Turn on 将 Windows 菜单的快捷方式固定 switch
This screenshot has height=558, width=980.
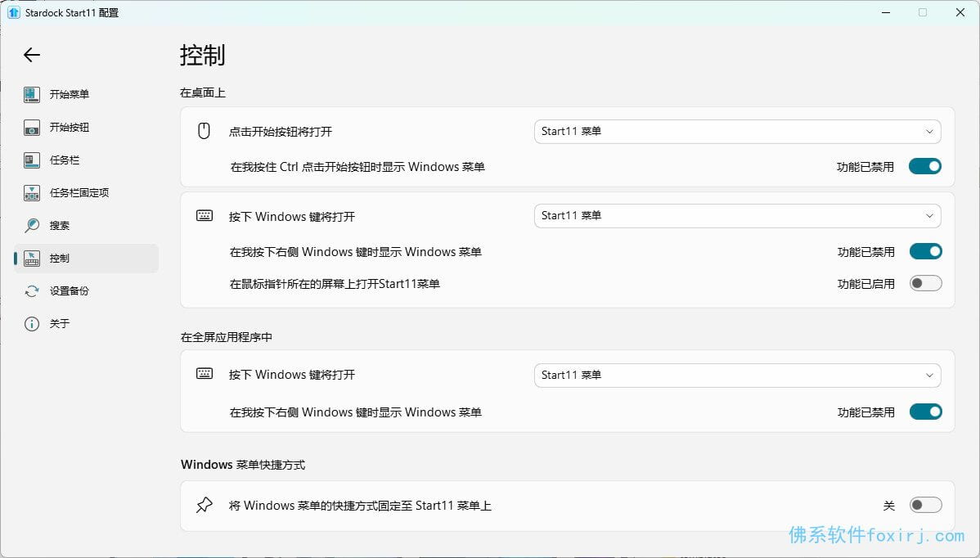(926, 505)
